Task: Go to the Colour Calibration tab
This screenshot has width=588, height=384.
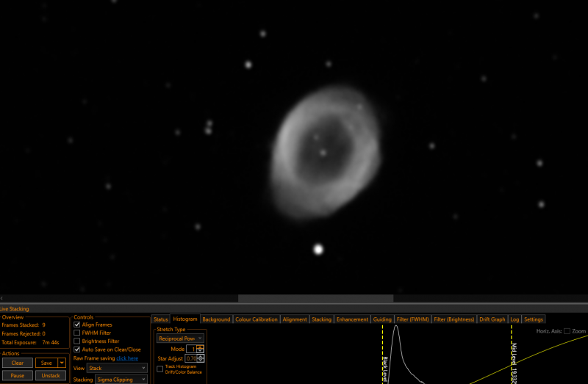Action: 256,319
